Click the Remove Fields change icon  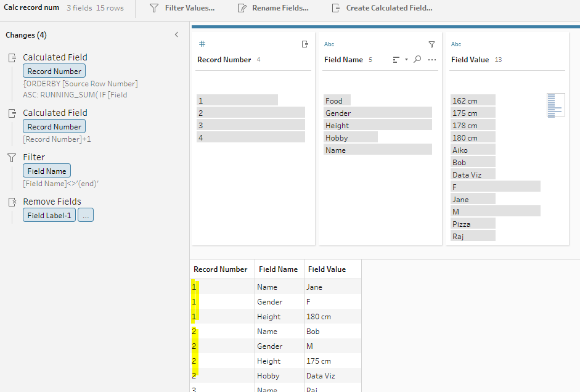point(12,202)
